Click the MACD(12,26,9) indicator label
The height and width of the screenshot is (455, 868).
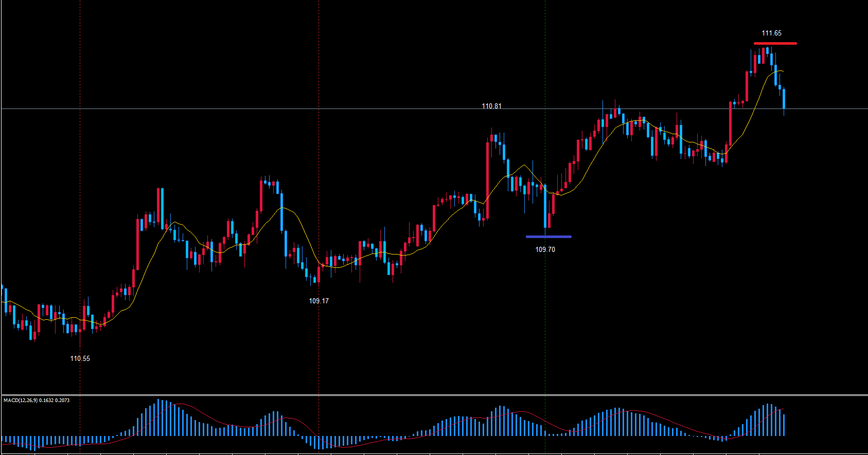[x=20, y=400]
